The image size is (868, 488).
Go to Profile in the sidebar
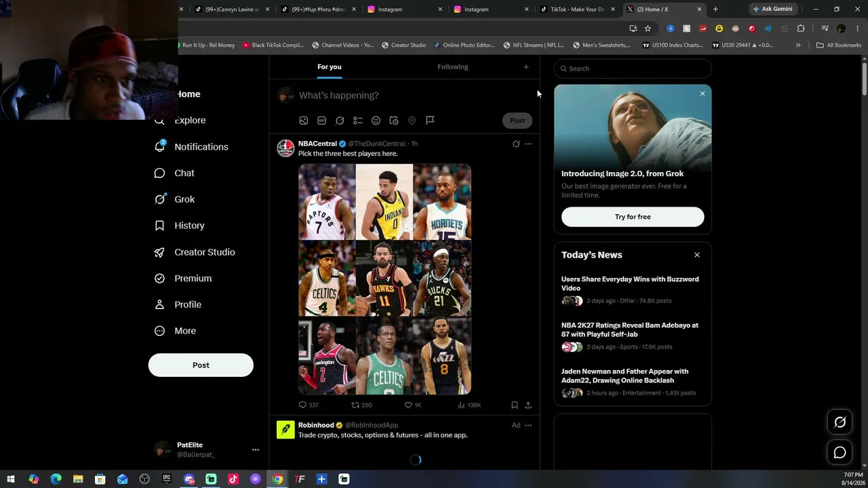(x=178, y=304)
